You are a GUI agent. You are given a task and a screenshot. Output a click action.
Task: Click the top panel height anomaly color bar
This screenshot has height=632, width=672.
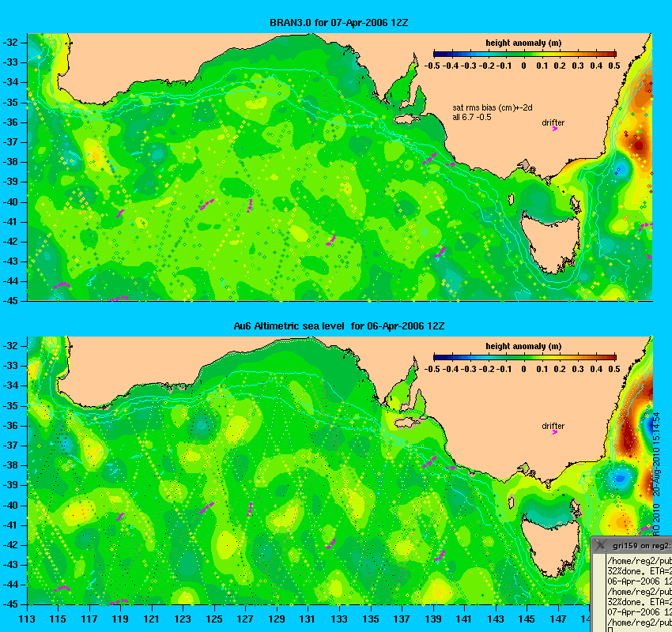point(525,54)
